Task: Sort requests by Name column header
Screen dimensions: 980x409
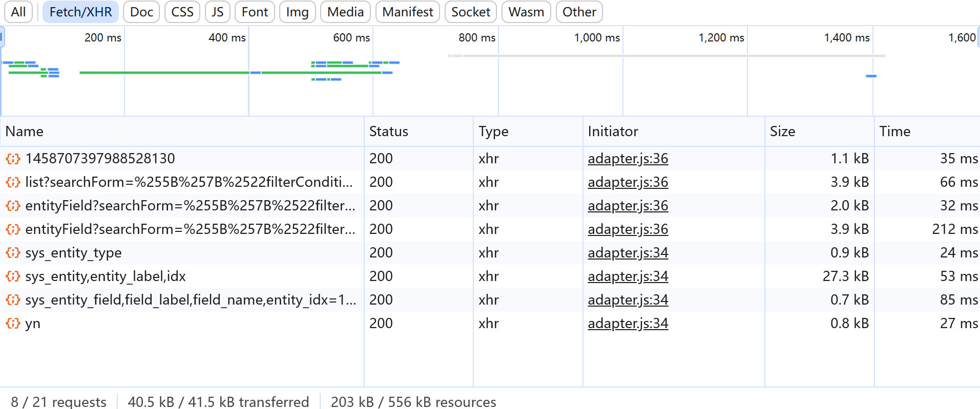Action: pyautogui.click(x=25, y=132)
